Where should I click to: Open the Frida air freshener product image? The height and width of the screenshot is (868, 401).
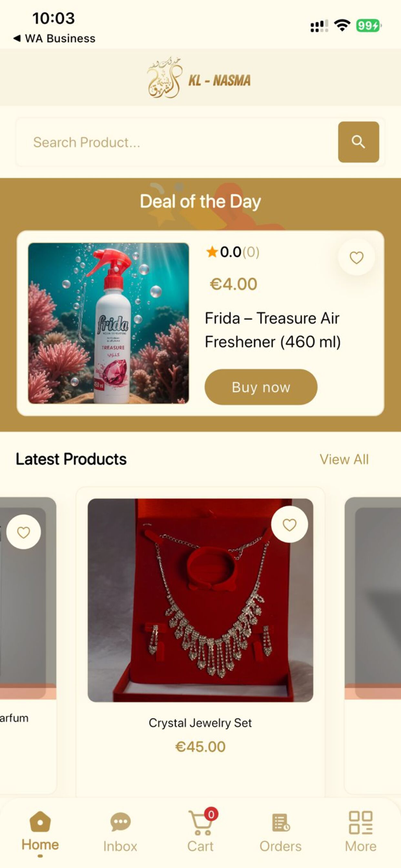(108, 323)
